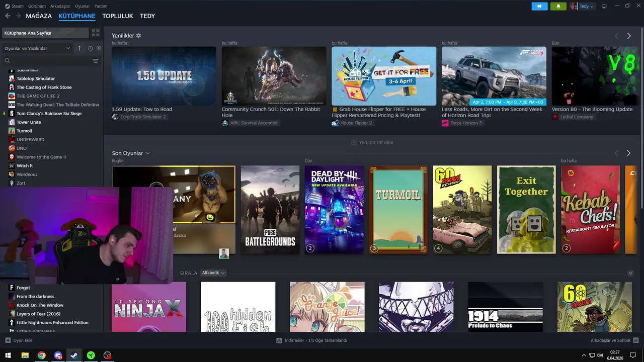This screenshot has width=644, height=362.
Task: Open Dead by Daylight game cover
Action: (x=334, y=210)
